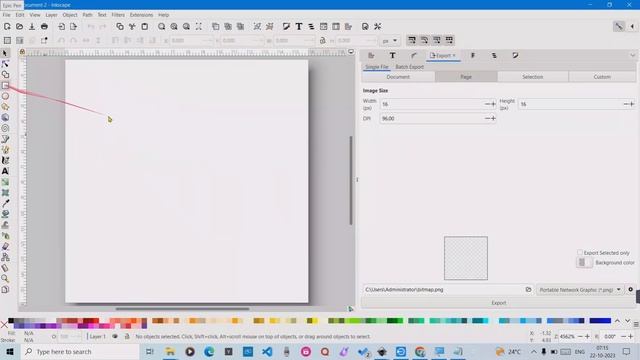Open the Extensions menu
The width and height of the screenshot is (640, 360).
point(141,15)
